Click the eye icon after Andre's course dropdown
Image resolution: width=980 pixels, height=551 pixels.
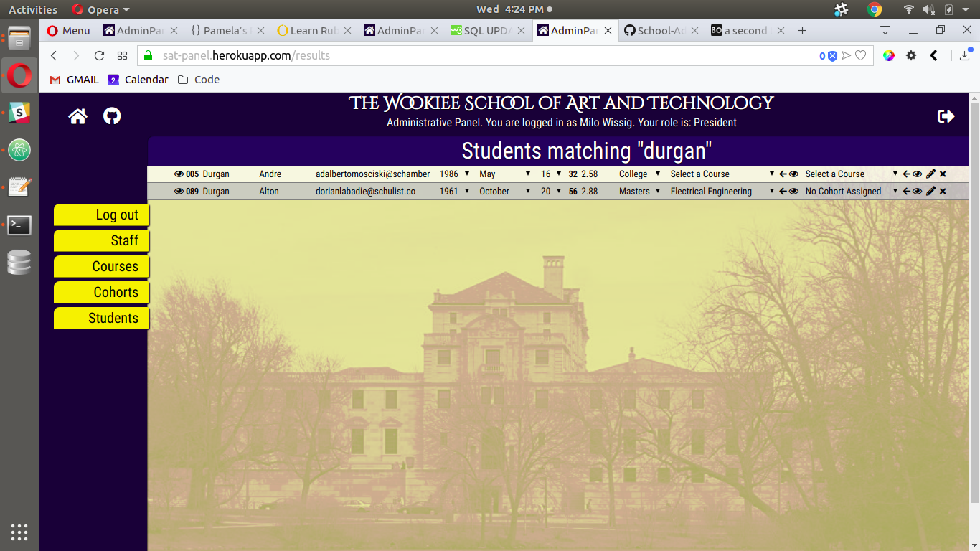coord(793,174)
